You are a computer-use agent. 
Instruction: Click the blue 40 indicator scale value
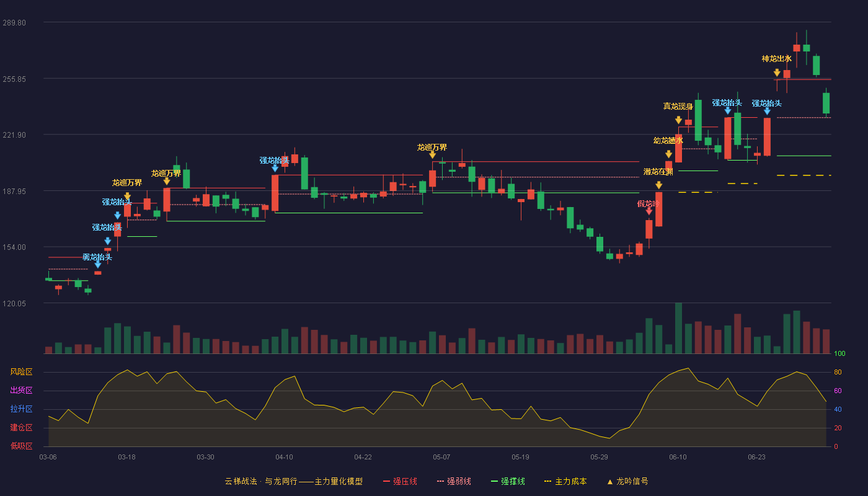(x=838, y=409)
